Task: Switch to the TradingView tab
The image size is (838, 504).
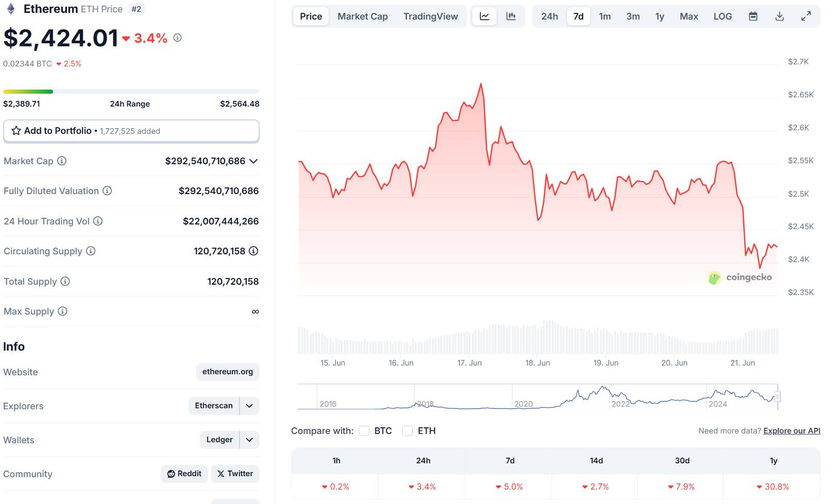Action: coord(431,16)
